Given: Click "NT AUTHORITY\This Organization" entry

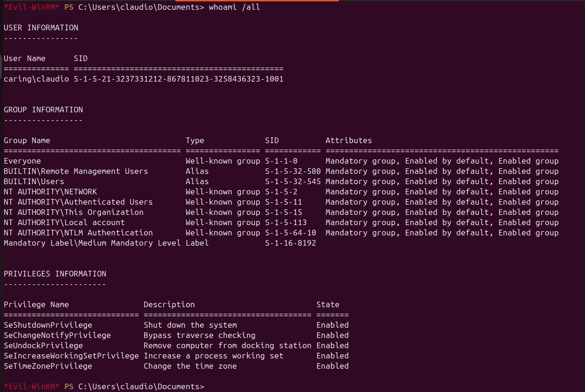Looking at the screenshot, I should coord(74,213).
